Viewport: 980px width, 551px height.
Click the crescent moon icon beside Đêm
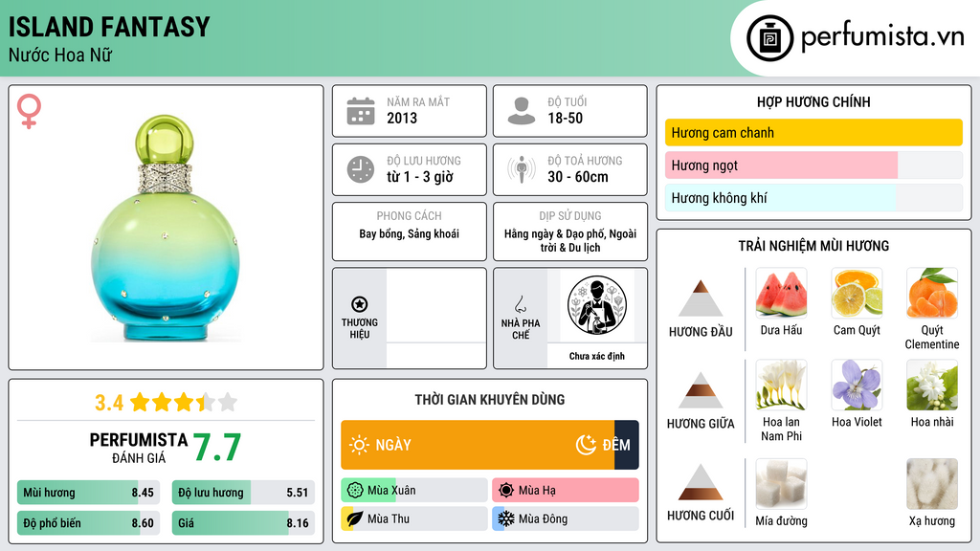tap(586, 445)
